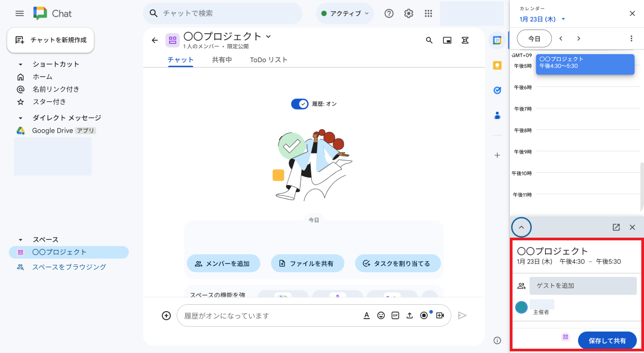Viewport: 644px width, 353px height.
Task: Collapse the event details panel
Action: [x=521, y=227]
